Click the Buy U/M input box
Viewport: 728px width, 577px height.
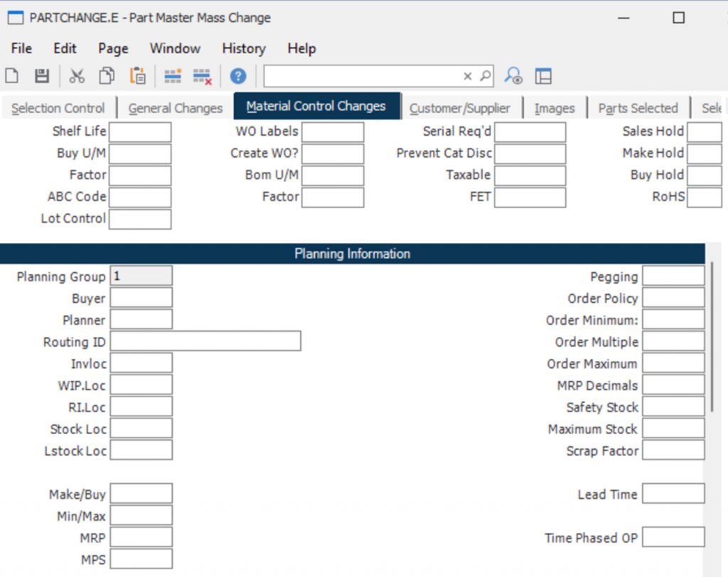click(x=140, y=153)
